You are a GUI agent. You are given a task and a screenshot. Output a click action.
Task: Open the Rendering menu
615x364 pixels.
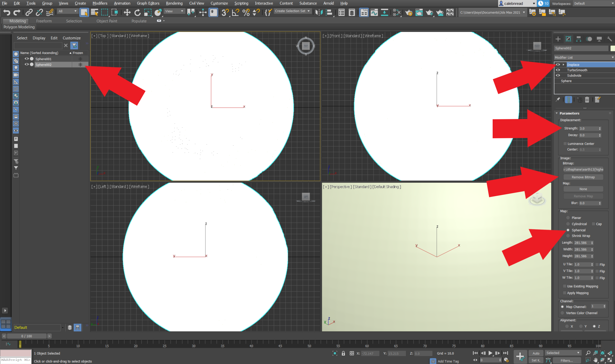click(x=174, y=3)
